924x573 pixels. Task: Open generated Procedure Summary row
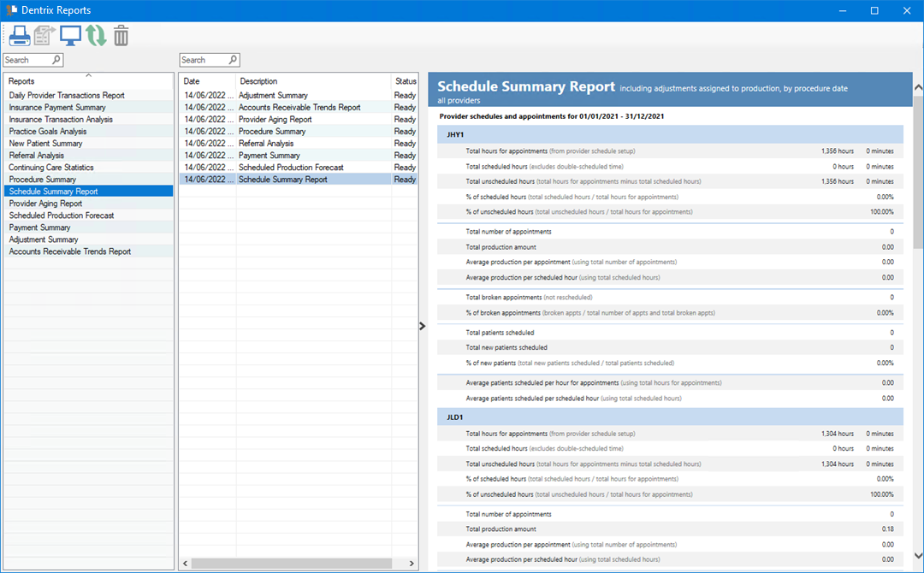[299, 132]
